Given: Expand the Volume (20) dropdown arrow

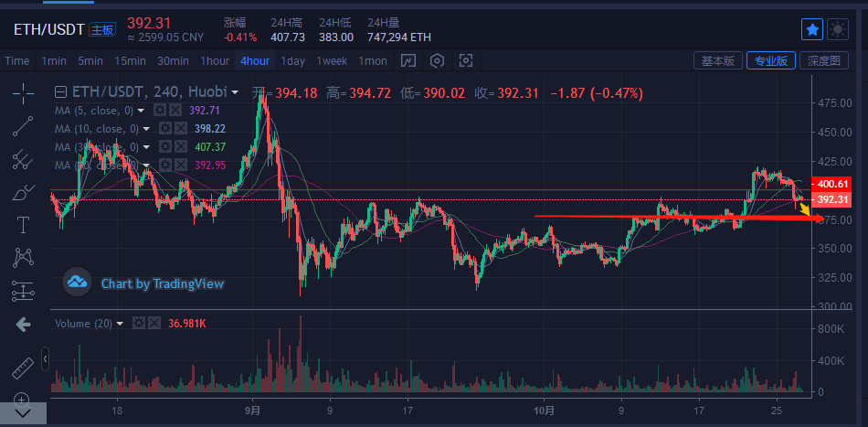Looking at the screenshot, I should click(121, 324).
